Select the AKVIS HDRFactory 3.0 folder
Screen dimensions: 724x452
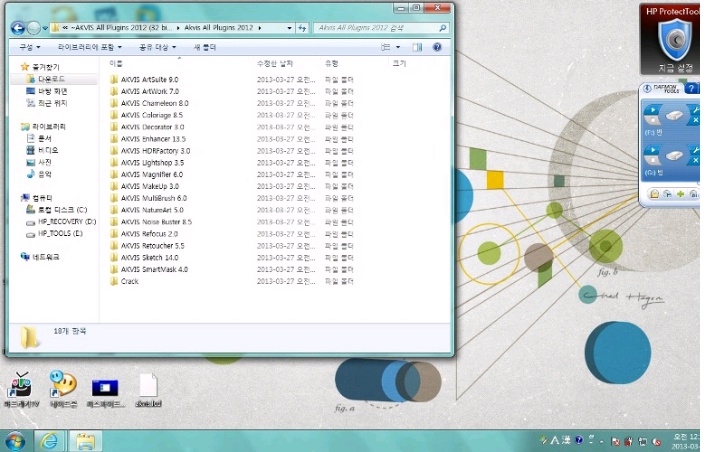(x=150, y=151)
